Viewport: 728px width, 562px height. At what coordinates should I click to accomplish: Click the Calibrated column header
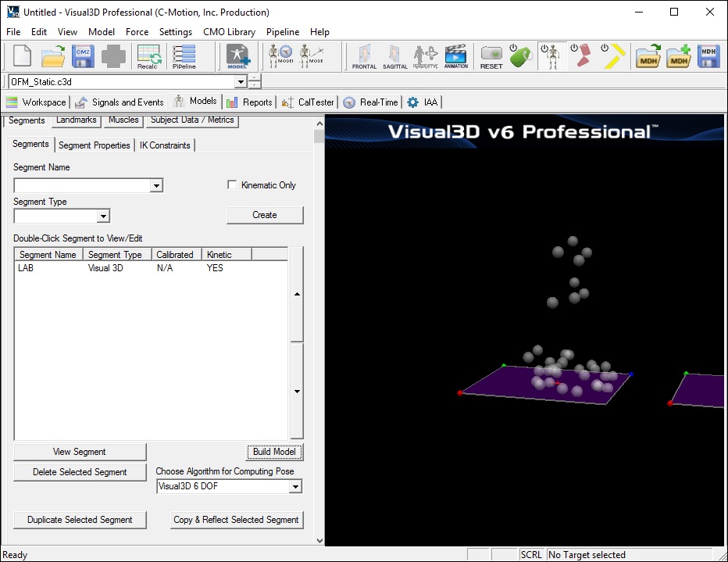175,255
